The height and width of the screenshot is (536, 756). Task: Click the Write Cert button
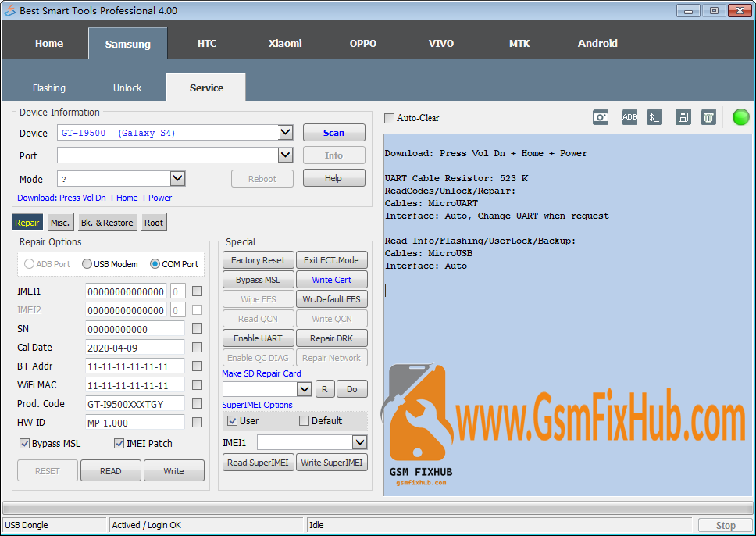pyautogui.click(x=331, y=280)
